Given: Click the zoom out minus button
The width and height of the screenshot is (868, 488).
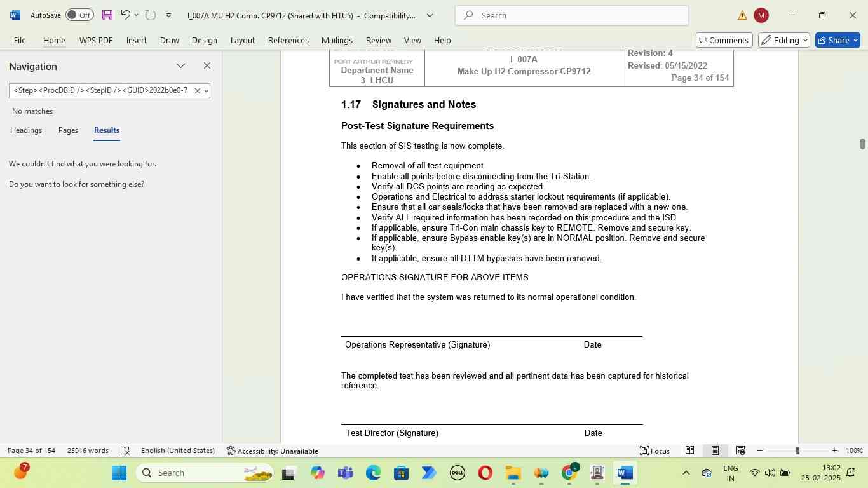Looking at the screenshot, I should coord(759,451).
